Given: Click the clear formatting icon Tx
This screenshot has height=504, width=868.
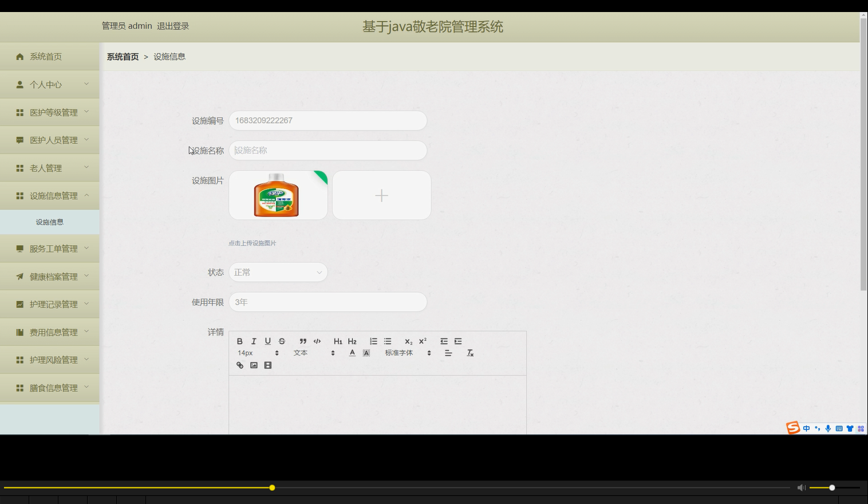Looking at the screenshot, I should point(470,353).
